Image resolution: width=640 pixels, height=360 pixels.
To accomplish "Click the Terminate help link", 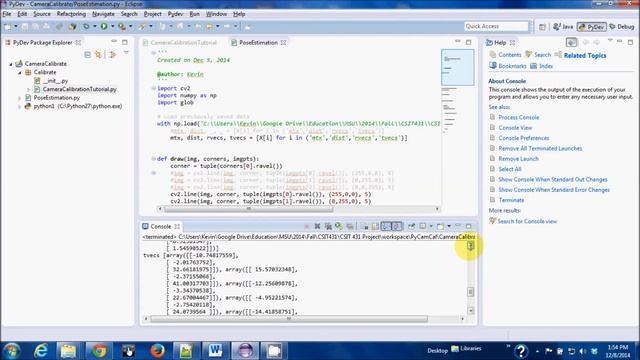I will pos(511,200).
